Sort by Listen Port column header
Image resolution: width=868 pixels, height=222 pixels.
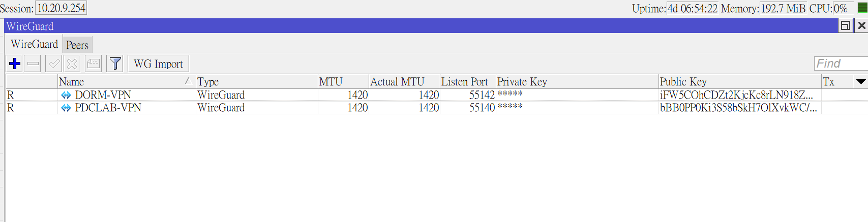click(464, 82)
